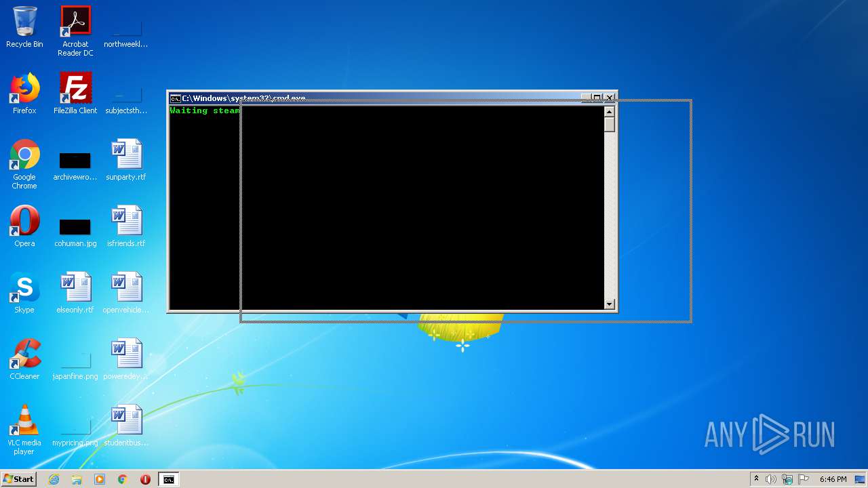Click cmd scrollbar down arrow
This screenshot has height=488, width=868.
(x=610, y=304)
